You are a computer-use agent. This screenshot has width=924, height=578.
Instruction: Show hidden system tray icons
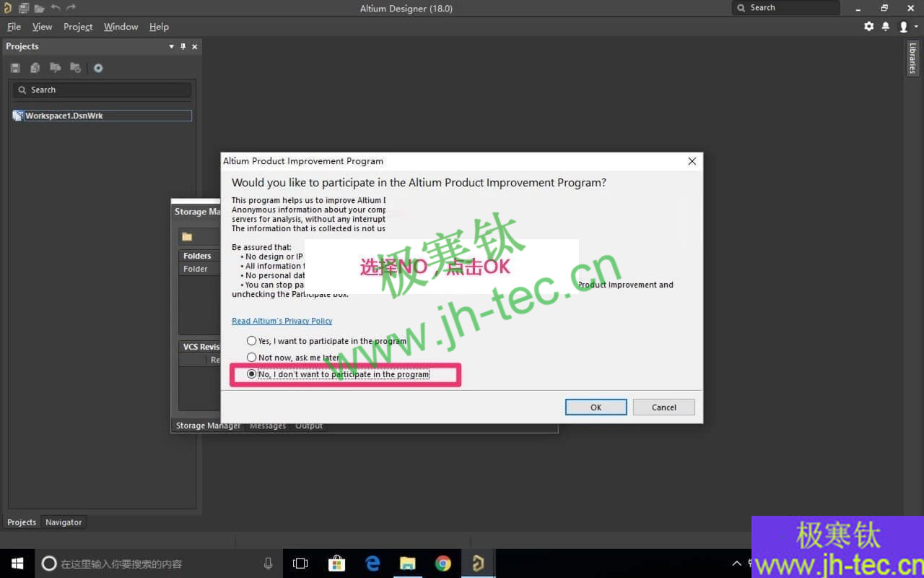pyautogui.click(x=736, y=564)
